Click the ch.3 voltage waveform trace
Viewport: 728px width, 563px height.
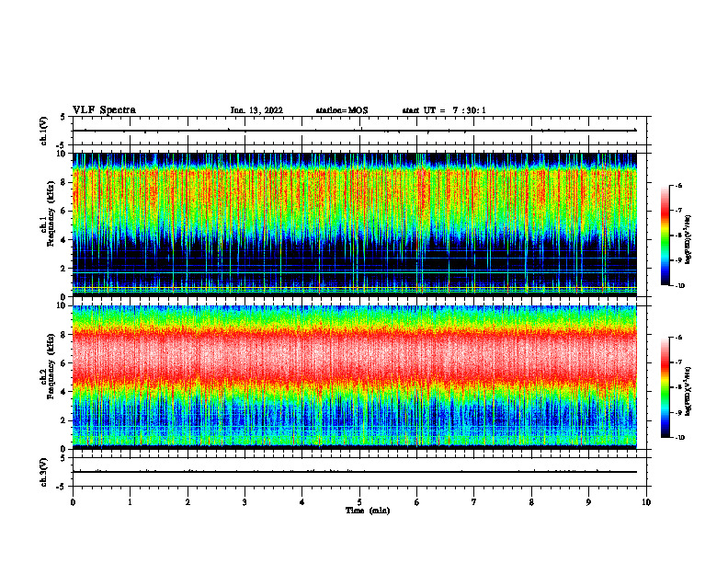coord(355,472)
